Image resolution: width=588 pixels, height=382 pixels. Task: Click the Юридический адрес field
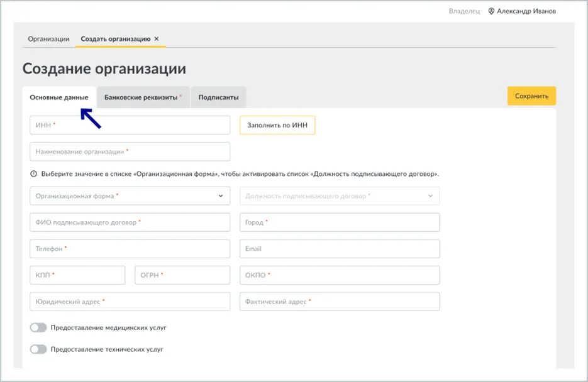[130, 302]
